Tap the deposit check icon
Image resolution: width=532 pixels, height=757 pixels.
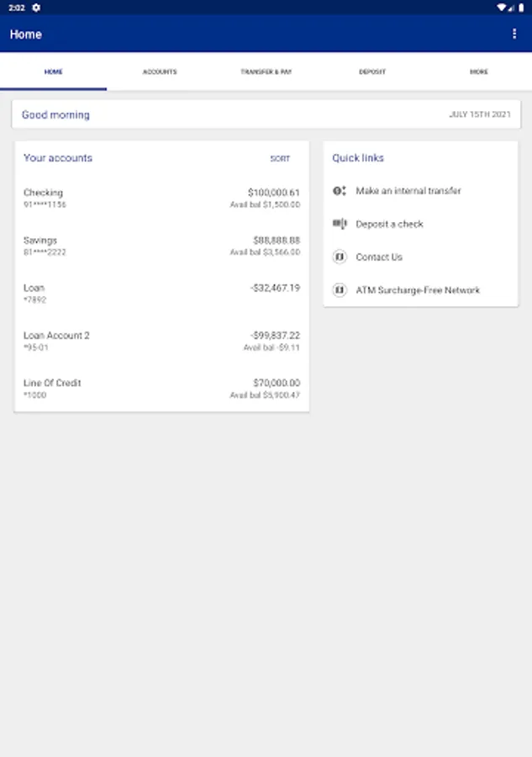click(340, 224)
